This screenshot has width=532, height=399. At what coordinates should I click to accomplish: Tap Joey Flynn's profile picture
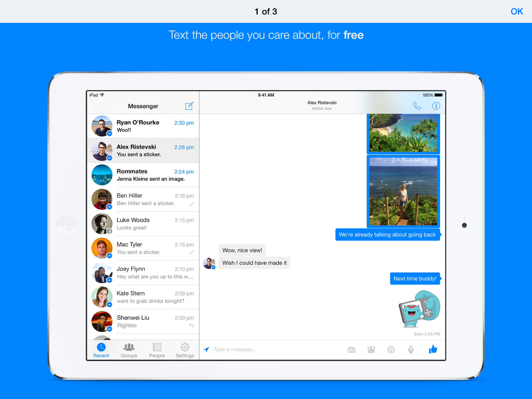(102, 273)
